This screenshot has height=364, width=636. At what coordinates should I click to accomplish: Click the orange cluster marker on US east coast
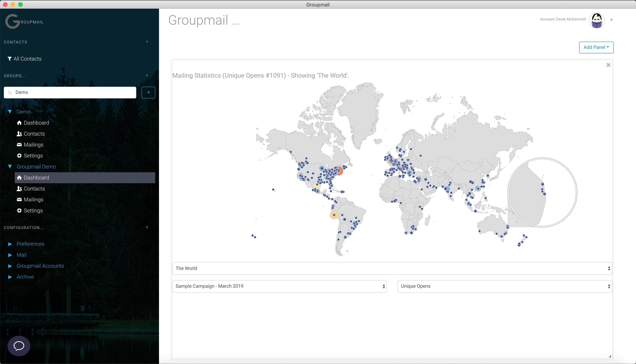point(339,171)
